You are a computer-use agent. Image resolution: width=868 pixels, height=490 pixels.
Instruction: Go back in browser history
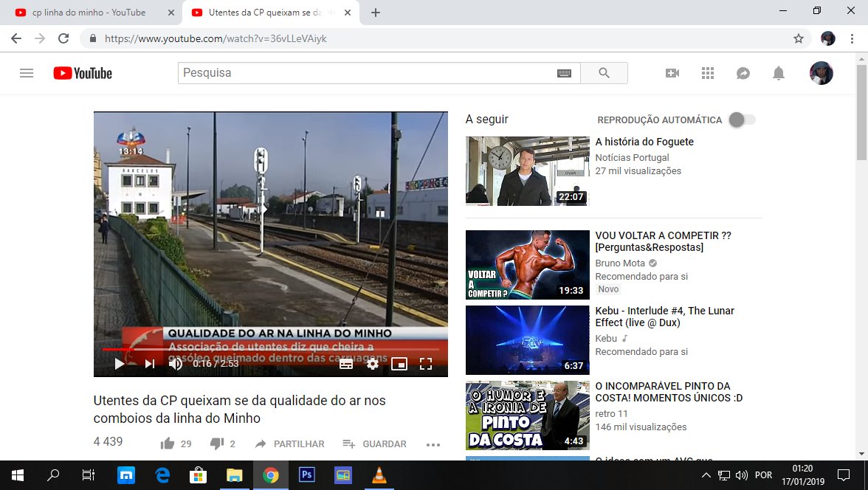point(16,38)
